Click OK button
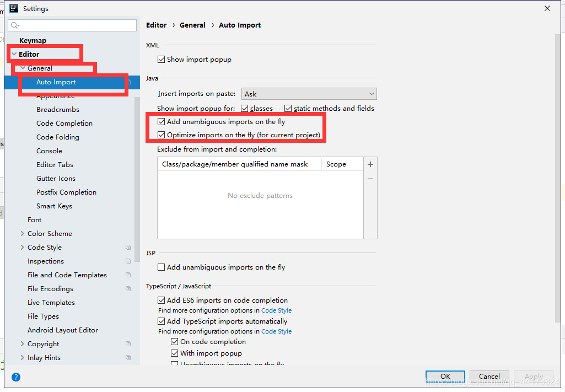The image size is (565, 392). point(445,377)
